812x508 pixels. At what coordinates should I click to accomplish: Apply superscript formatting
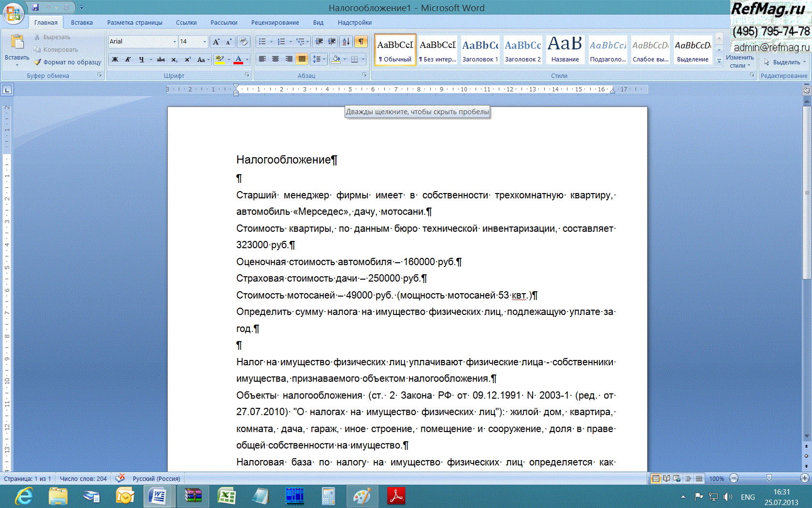188,60
